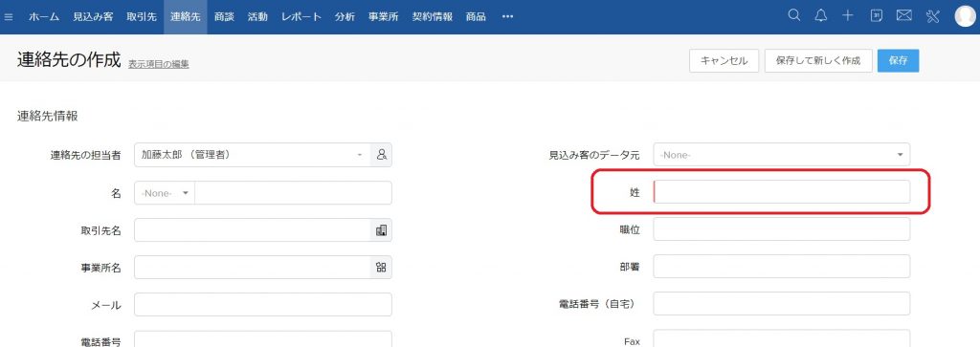
Task: Switch to the 契約情報 tab
Action: 433,17
